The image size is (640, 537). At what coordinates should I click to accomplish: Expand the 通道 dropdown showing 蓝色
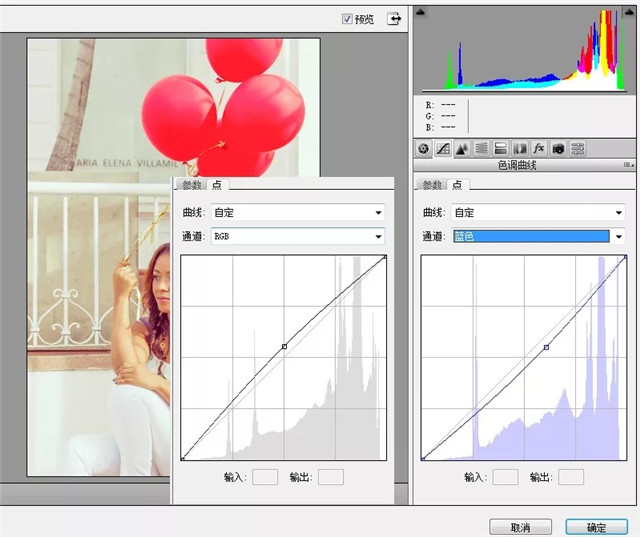537,236
